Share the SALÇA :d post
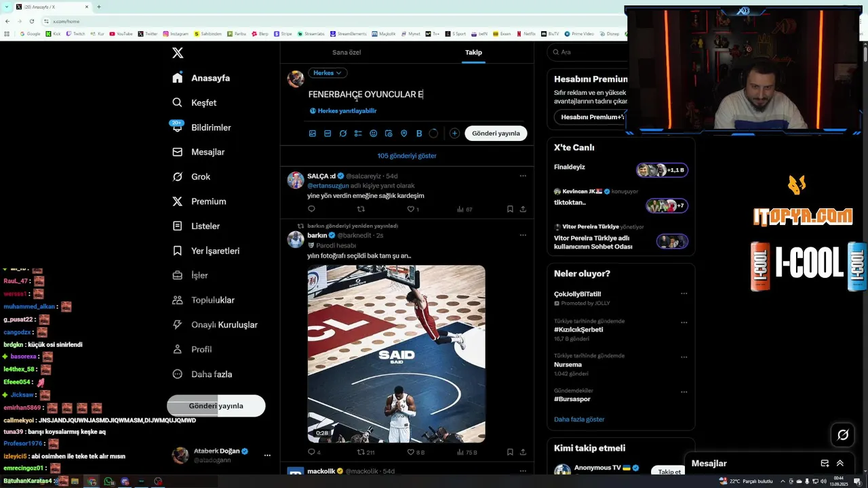This screenshot has width=868, height=488. pyautogui.click(x=523, y=209)
